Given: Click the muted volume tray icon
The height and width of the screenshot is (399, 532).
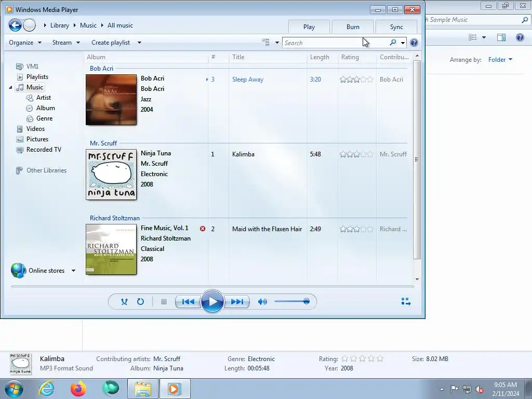Looking at the screenshot, I should point(480,389).
